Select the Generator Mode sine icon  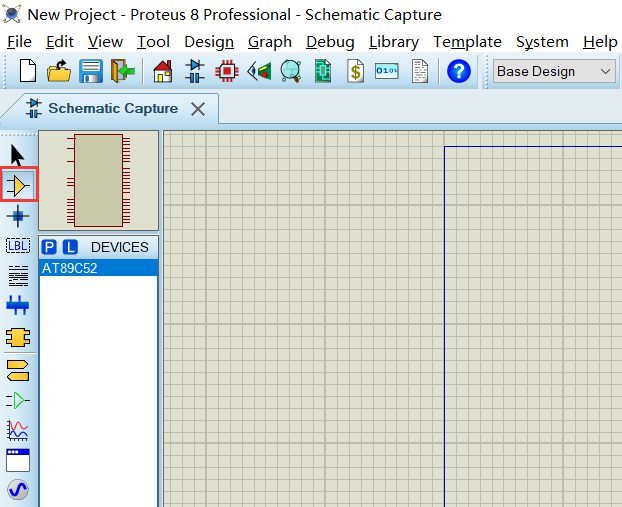coord(18,490)
